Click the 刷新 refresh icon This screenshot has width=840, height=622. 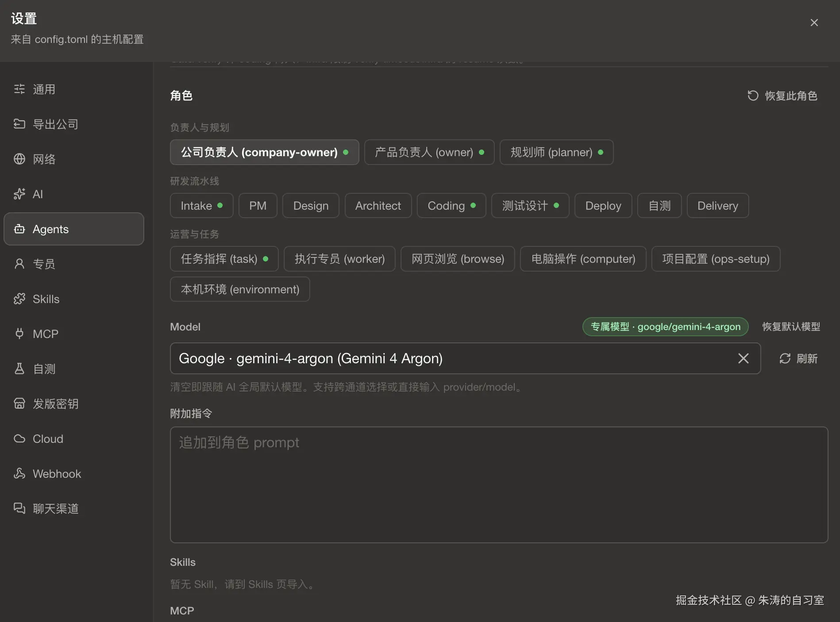[x=785, y=358]
